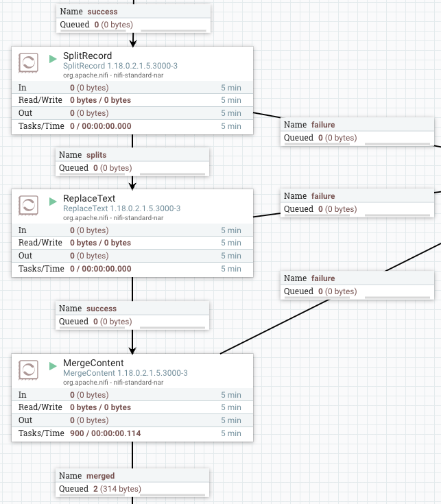Click the 5 min label on MergeContent Tasks/Time row
441x504 pixels.
pos(230,433)
